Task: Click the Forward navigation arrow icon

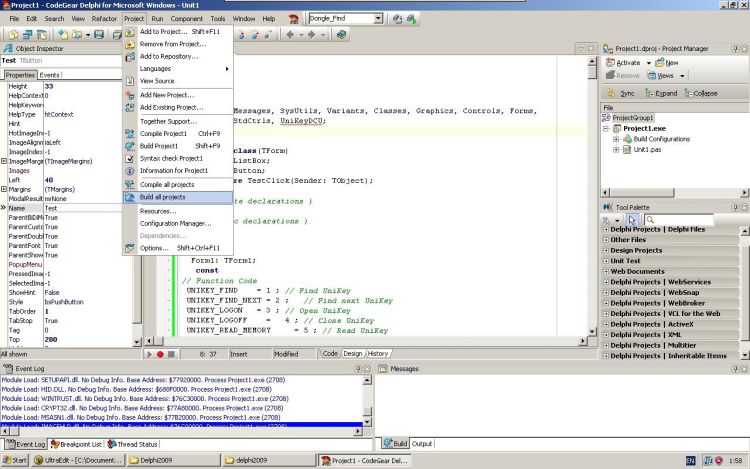Action: (x=311, y=34)
